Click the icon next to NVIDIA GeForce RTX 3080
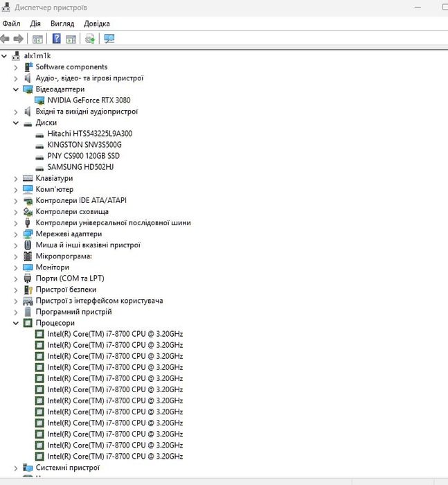The height and width of the screenshot is (485, 448). pyautogui.click(x=39, y=100)
